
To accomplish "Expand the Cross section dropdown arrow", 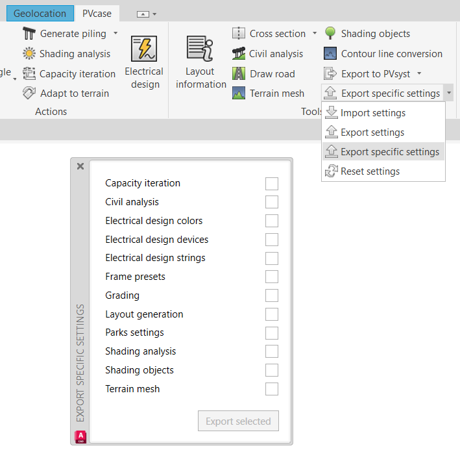I will tap(315, 33).
